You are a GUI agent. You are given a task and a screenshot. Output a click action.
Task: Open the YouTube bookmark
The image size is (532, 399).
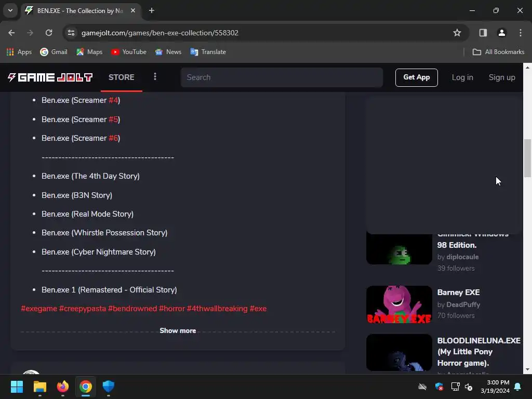coord(129,52)
